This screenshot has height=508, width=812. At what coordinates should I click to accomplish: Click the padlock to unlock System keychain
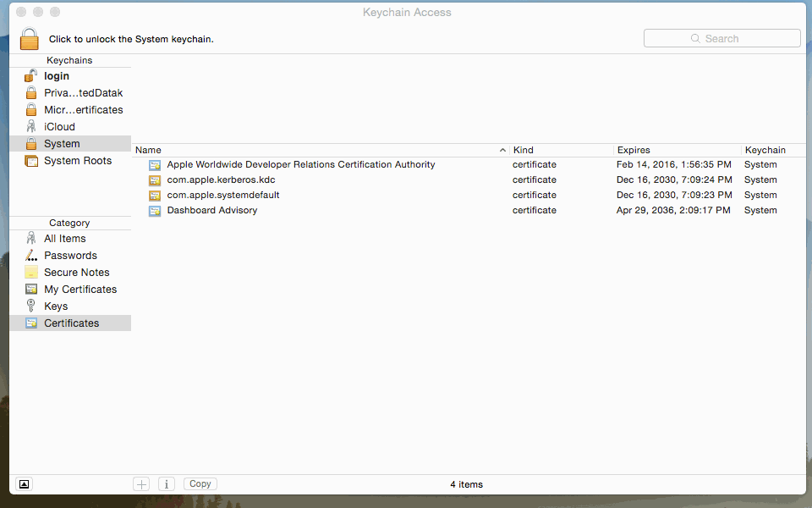coord(29,39)
